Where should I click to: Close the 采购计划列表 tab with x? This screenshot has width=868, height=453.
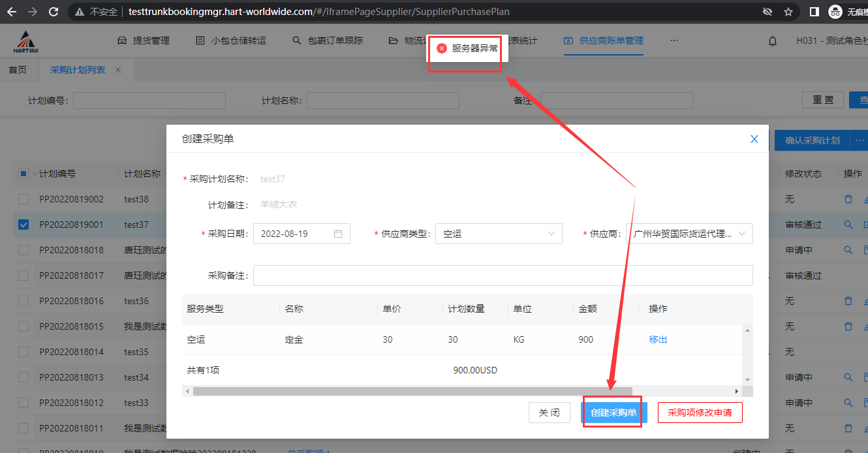[118, 70]
